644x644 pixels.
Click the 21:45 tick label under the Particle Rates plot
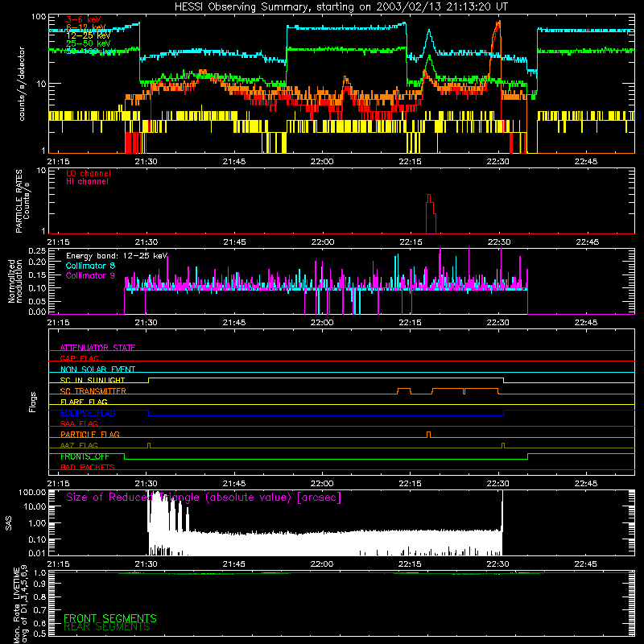234,242
